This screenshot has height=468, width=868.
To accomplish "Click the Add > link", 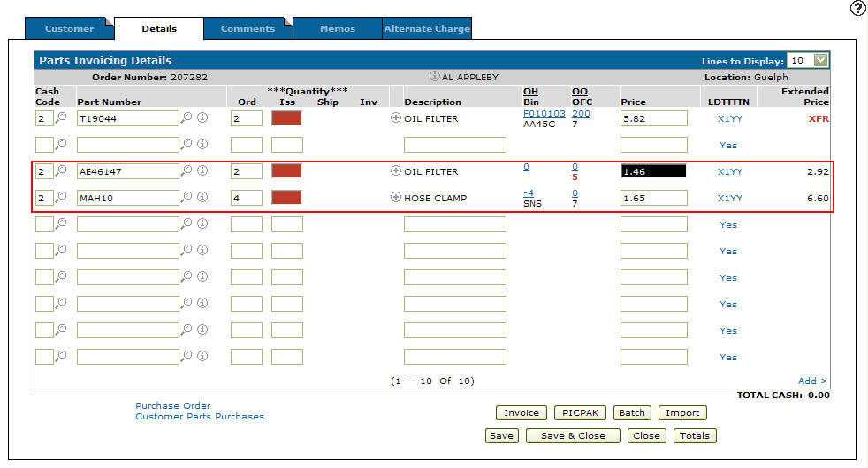I will tap(812, 381).
